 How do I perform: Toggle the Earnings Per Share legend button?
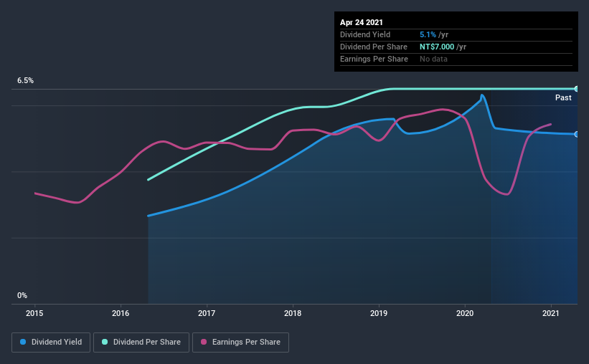point(240,343)
